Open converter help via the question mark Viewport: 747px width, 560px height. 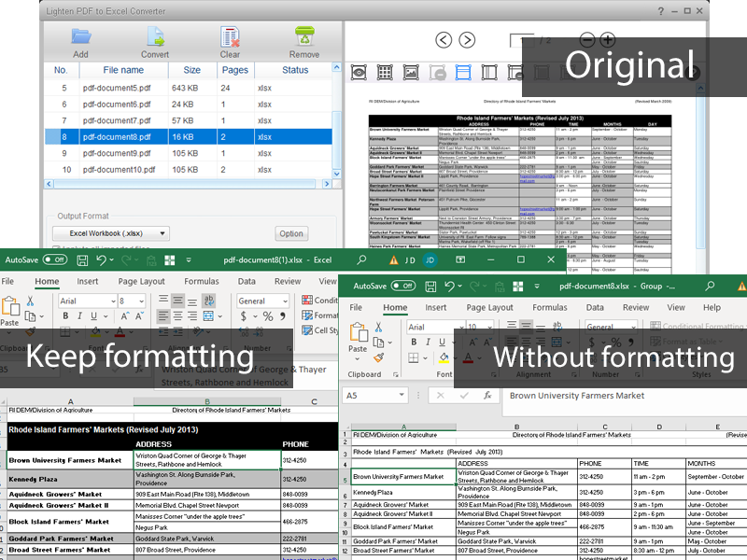[661, 11]
